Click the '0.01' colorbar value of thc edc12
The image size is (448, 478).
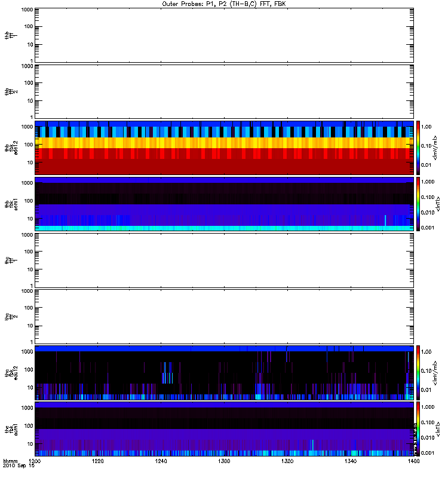(426, 390)
